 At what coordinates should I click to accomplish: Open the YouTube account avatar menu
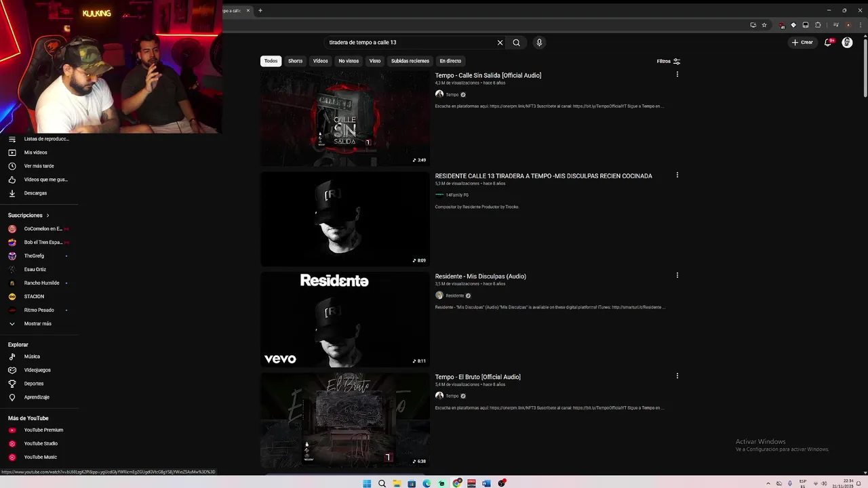coord(847,42)
